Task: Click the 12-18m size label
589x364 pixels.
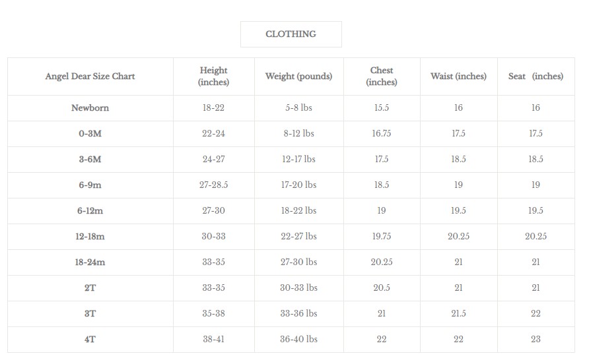Action: [90, 237]
